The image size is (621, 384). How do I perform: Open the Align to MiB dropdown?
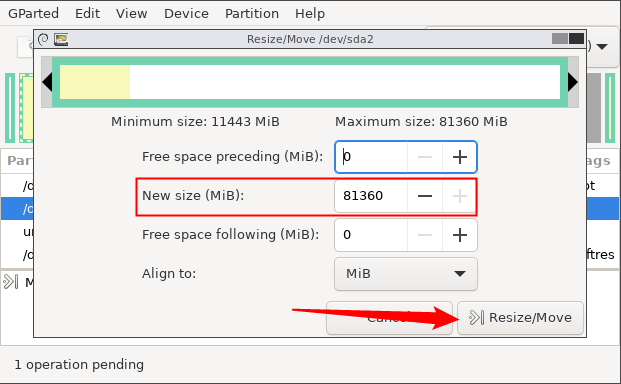point(406,274)
